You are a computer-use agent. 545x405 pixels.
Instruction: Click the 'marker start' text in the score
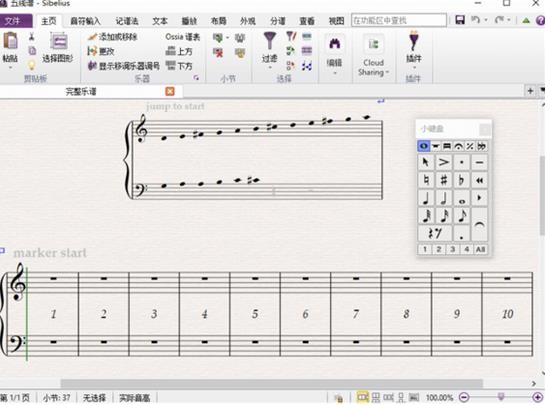coord(50,253)
